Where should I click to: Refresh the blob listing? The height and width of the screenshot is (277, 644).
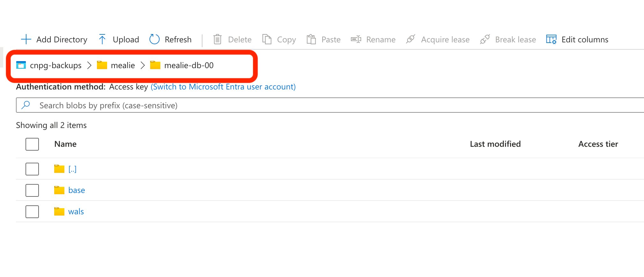pyautogui.click(x=171, y=39)
